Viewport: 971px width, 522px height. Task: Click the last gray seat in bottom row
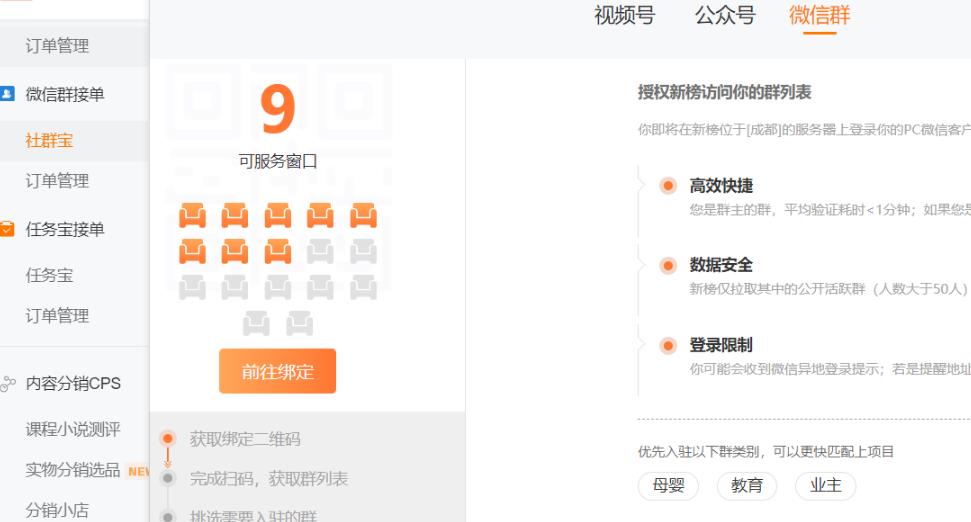click(x=299, y=322)
